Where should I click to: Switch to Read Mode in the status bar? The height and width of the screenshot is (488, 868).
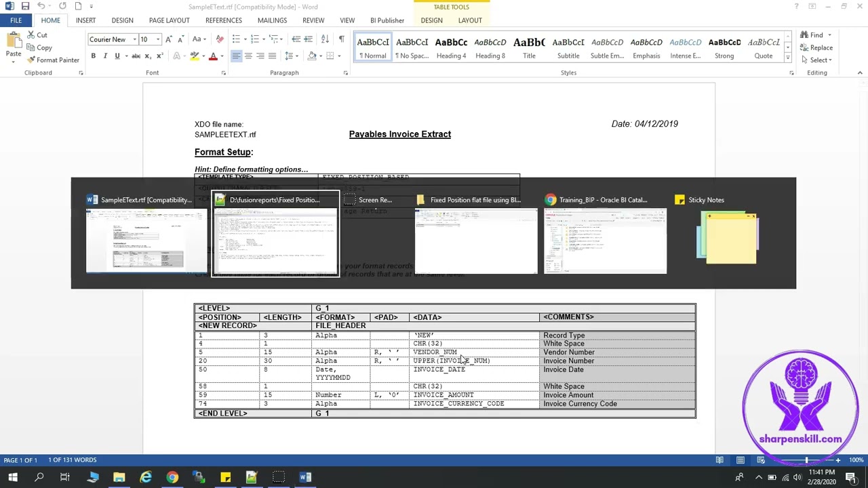(x=719, y=460)
